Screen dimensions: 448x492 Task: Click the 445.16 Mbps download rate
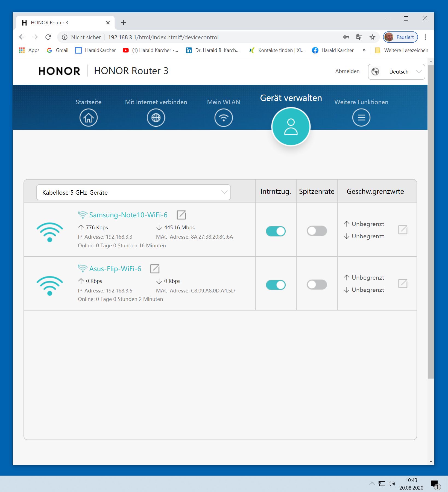click(x=179, y=227)
